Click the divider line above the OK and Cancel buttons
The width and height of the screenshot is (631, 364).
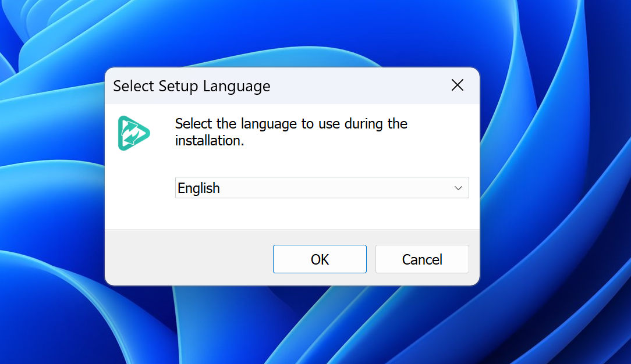click(x=291, y=230)
